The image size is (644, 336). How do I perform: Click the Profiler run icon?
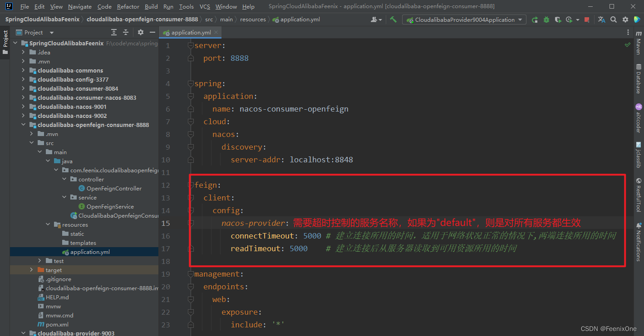[569, 19]
